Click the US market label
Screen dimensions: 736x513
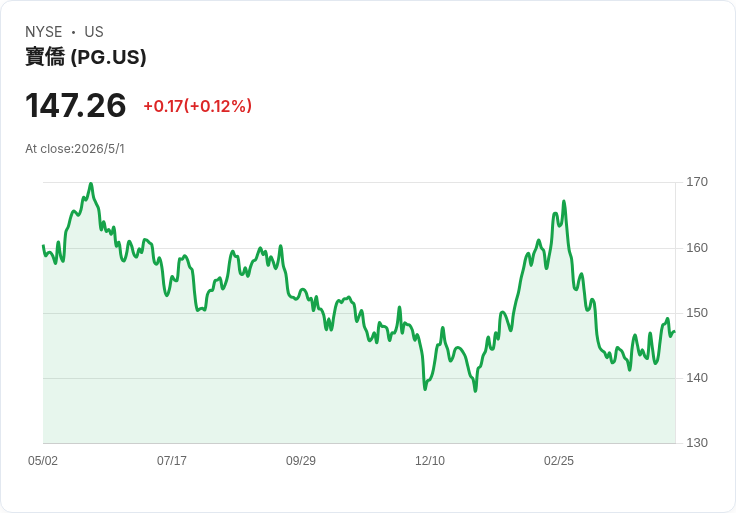click(94, 32)
